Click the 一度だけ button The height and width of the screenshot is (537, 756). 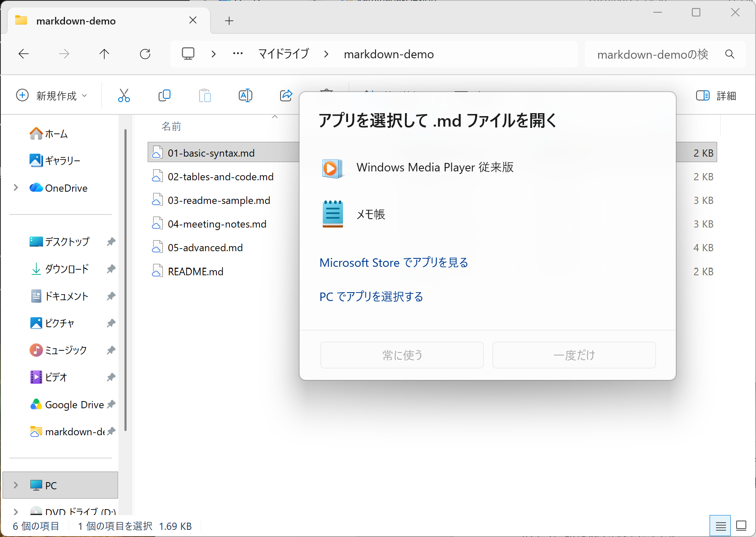click(x=574, y=355)
